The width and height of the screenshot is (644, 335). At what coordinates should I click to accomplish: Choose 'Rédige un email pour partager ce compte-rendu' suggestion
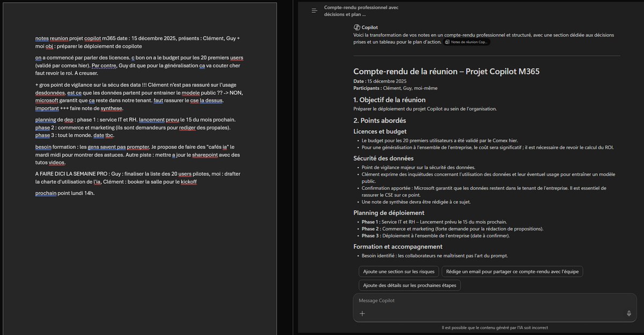(x=512, y=271)
